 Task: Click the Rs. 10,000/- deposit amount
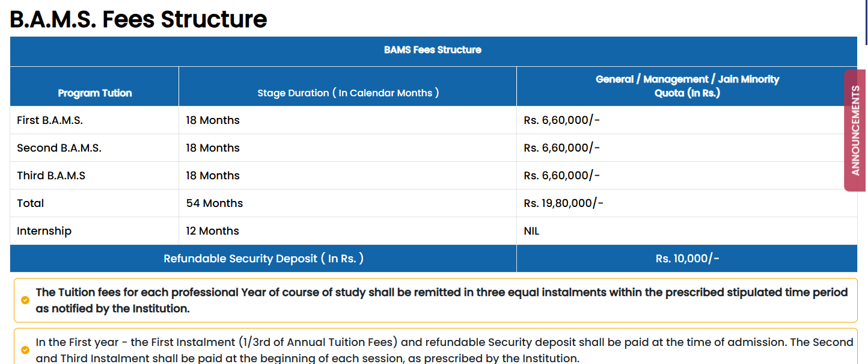(x=687, y=259)
